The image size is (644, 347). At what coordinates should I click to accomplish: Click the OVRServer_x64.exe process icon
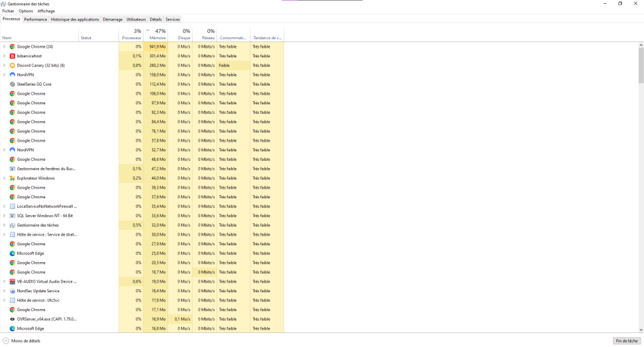(12, 319)
